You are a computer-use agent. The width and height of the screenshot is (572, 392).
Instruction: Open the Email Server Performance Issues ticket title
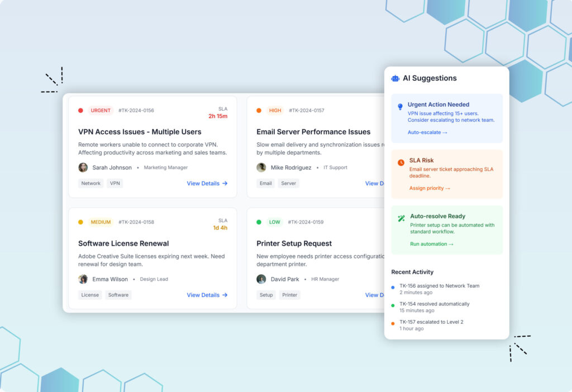pos(313,132)
